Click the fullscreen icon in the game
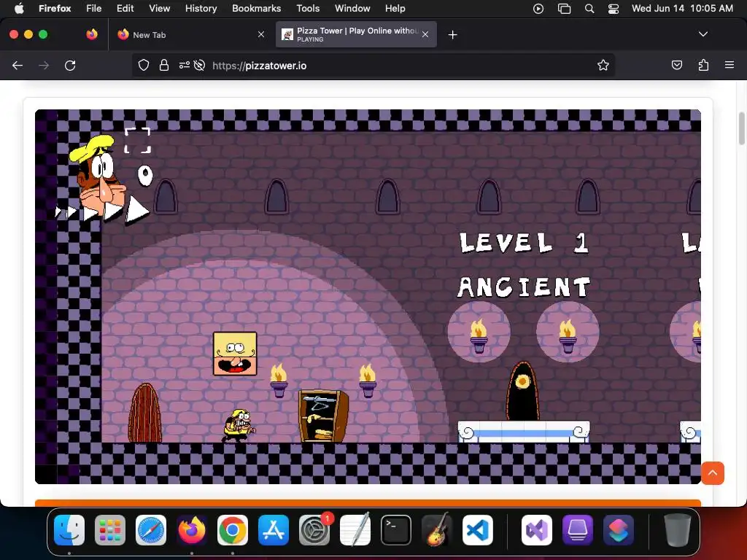Image resolution: width=747 pixels, height=560 pixels. (x=138, y=141)
